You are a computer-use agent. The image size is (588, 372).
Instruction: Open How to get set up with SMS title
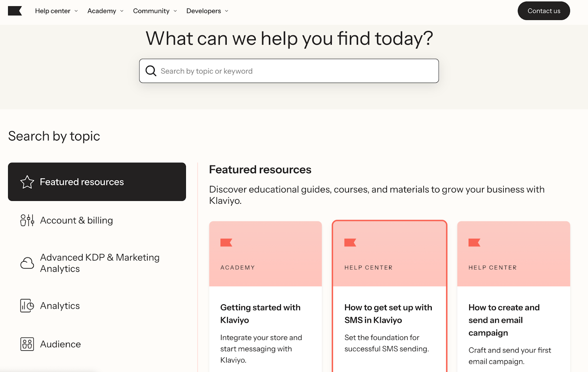(388, 313)
